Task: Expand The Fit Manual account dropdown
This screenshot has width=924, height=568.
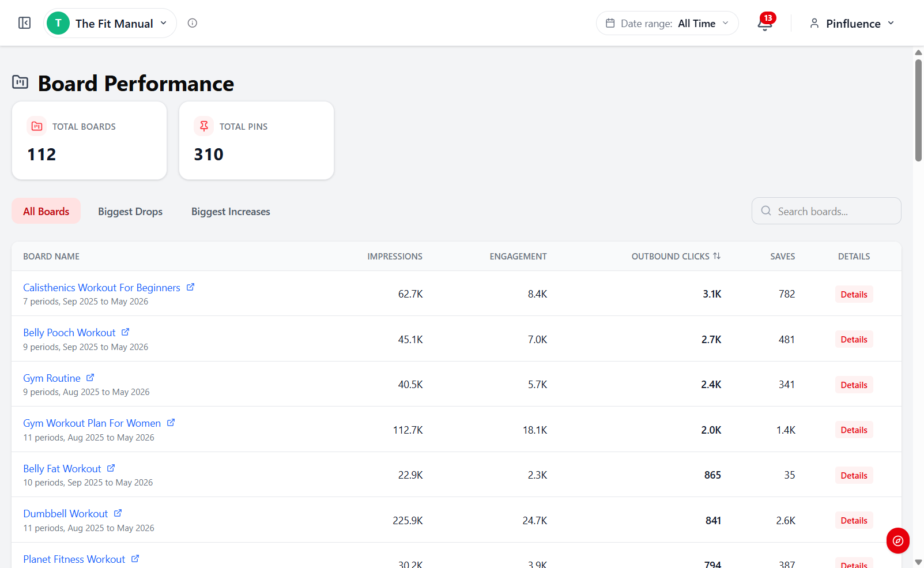Action: [110, 23]
